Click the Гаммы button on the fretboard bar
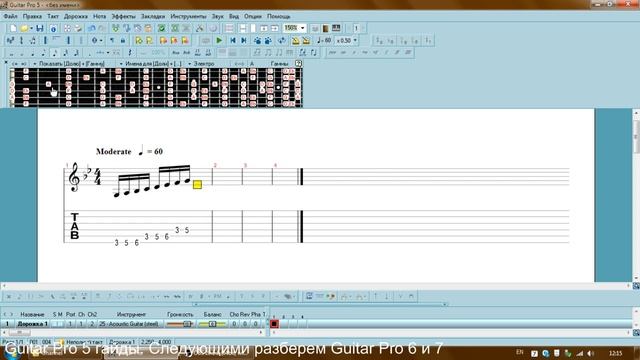The image size is (640, 360). click(279, 63)
